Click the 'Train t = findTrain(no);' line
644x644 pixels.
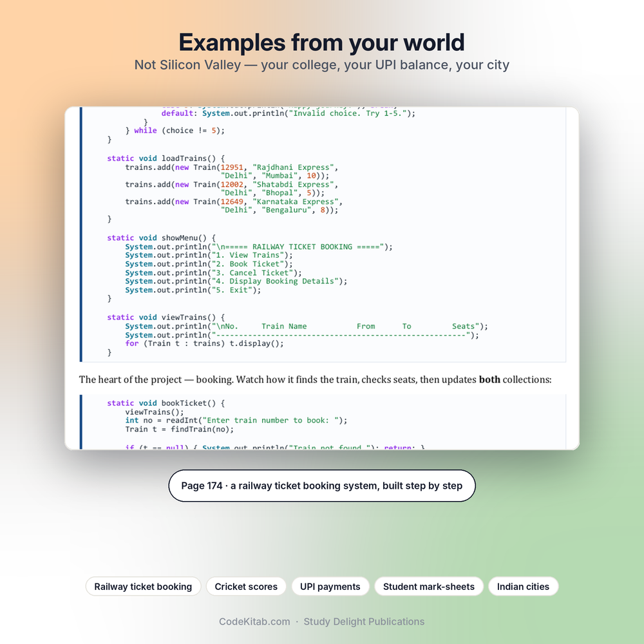[x=180, y=429]
